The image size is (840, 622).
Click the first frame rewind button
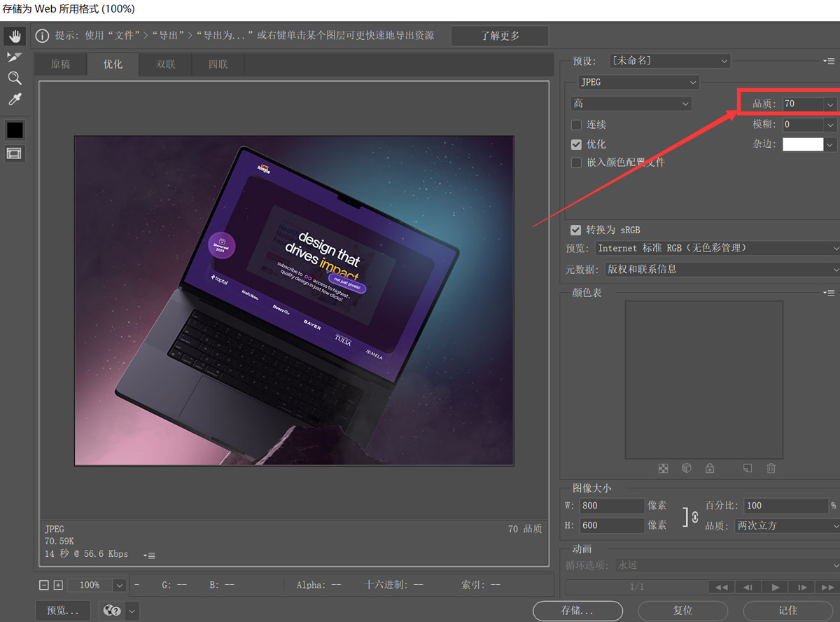pos(722,587)
